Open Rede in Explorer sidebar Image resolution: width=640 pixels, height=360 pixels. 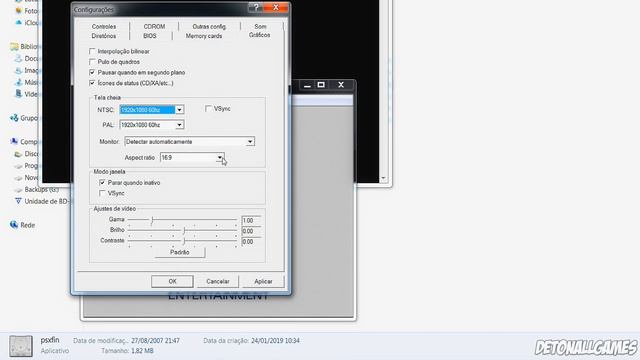coord(27,225)
